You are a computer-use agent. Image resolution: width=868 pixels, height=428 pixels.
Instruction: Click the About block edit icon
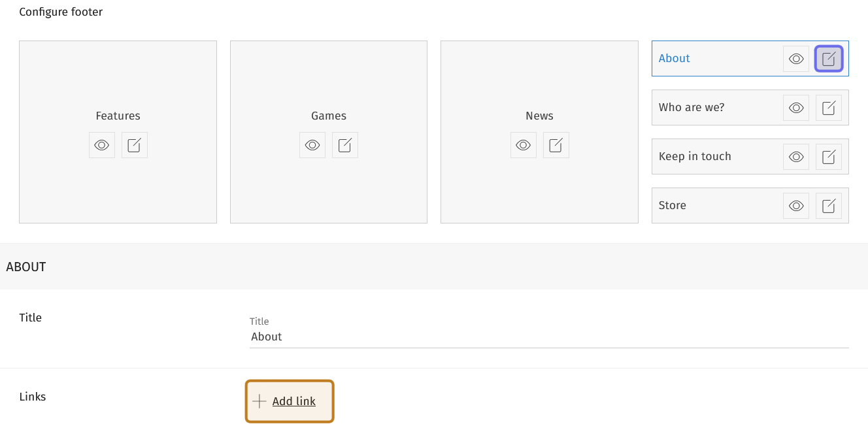tap(829, 59)
